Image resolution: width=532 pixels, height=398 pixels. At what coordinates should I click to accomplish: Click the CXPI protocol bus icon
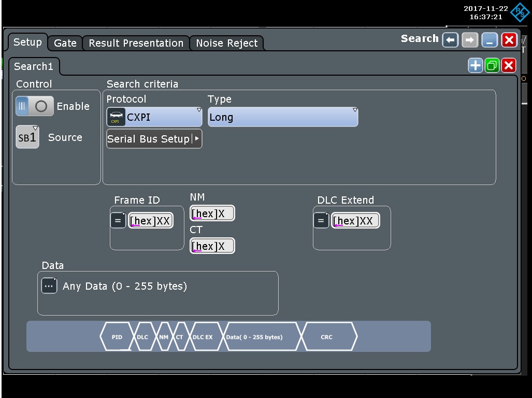click(117, 117)
